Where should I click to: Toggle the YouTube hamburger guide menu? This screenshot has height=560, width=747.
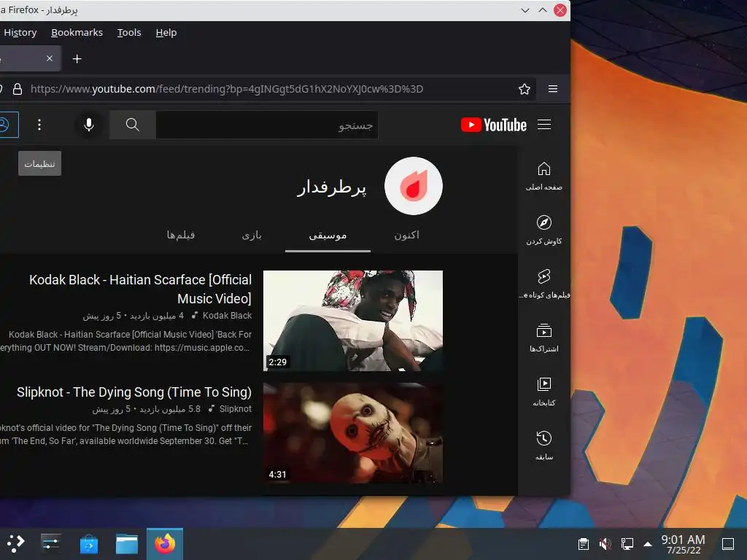point(544,125)
